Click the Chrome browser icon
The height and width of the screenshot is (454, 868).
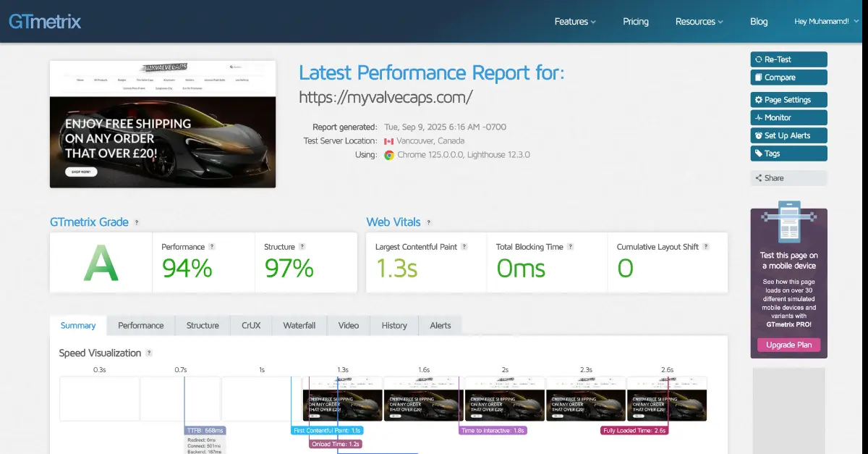point(389,155)
